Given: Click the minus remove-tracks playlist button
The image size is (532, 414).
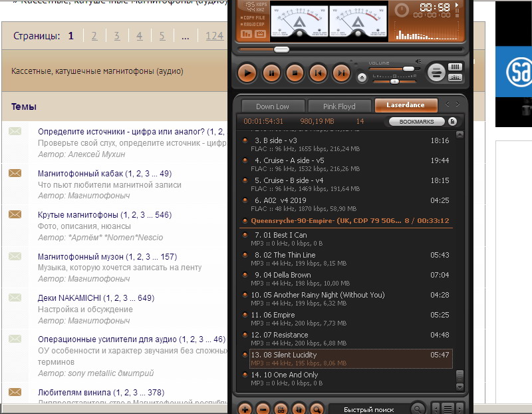Looking at the screenshot, I should tap(263, 409).
